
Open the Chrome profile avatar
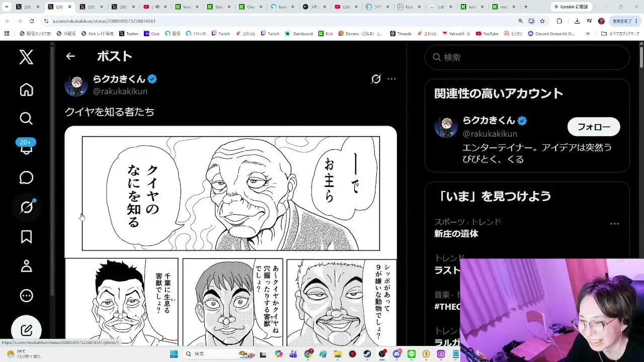(601, 21)
